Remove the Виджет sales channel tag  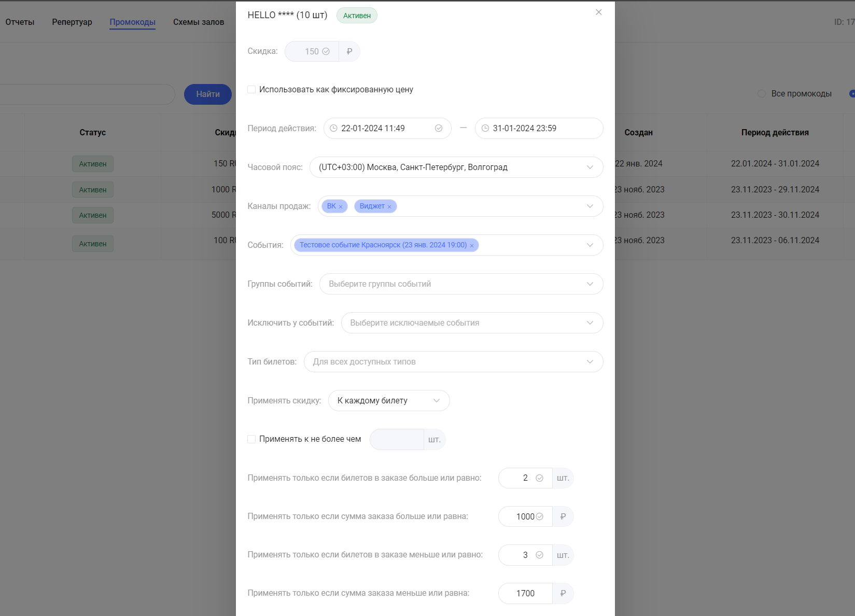click(389, 206)
